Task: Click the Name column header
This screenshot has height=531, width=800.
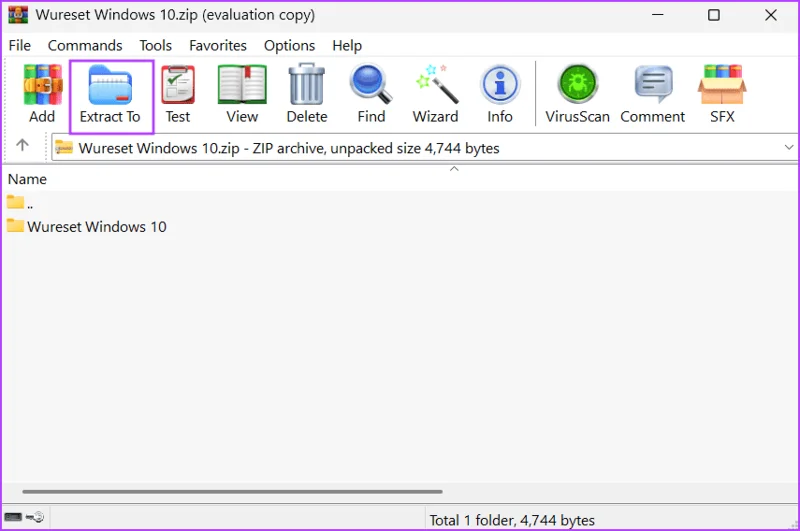Action: pos(28,179)
